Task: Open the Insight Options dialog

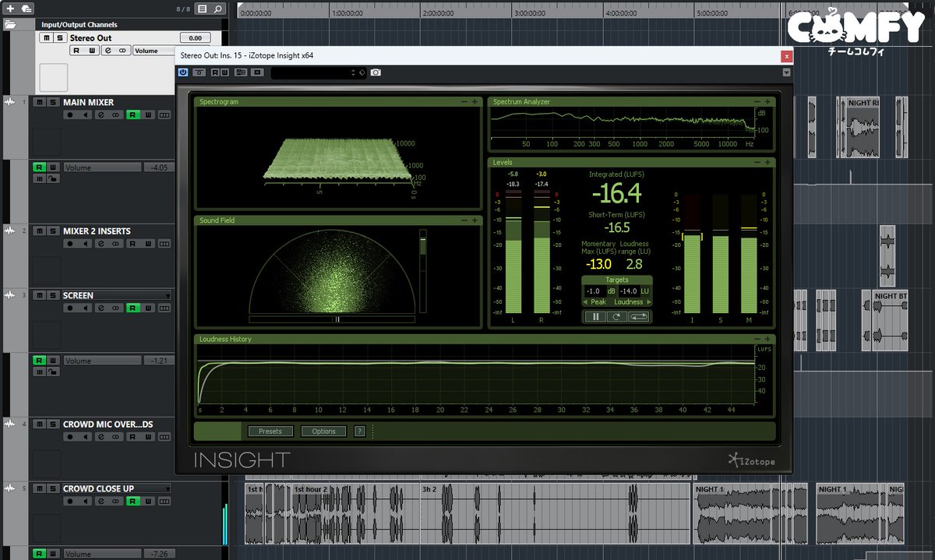Action: click(323, 431)
